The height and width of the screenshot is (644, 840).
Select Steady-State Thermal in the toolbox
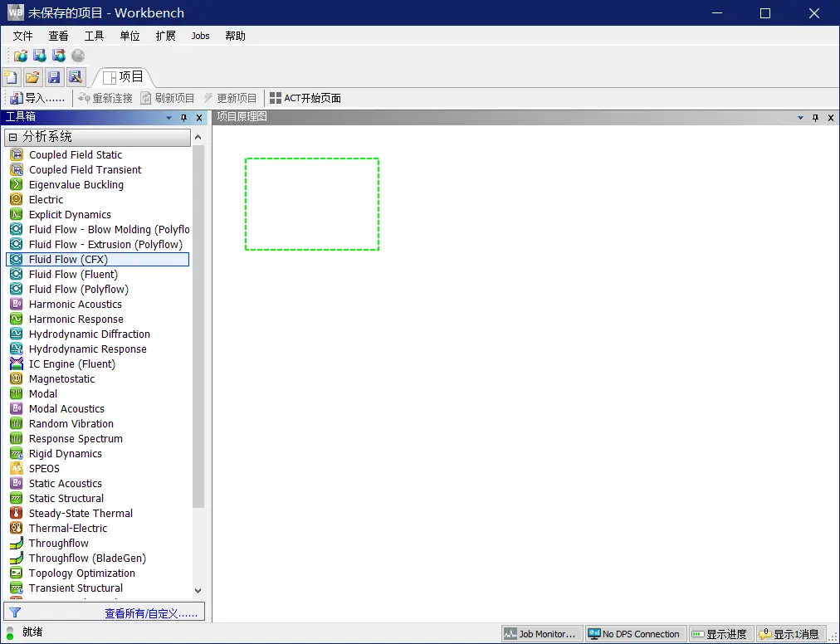99,513
